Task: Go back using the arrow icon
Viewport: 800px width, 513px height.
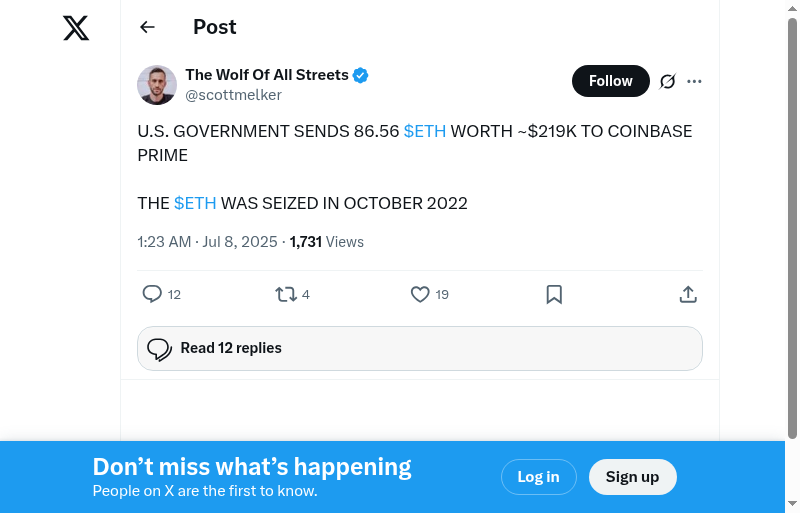Action: pyautogui.click(x=148, y=27)
